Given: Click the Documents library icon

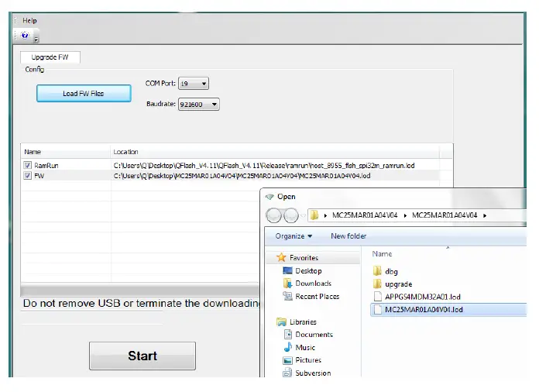Looking at the screenshot, I should [288, 334].
